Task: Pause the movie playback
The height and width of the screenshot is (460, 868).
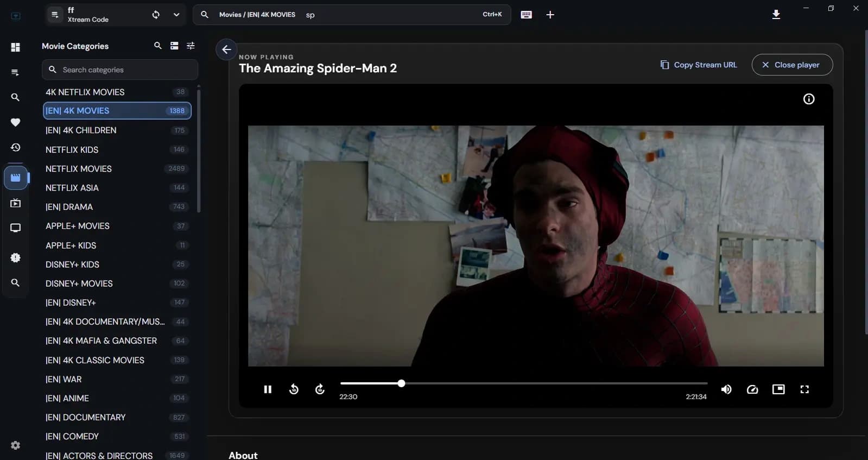Action: (268, 389)
